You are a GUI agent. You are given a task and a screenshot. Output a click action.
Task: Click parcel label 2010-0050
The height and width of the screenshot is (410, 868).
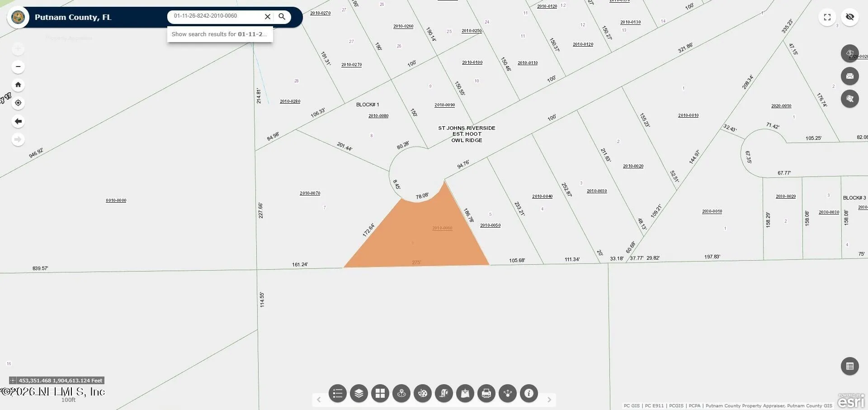490,225
